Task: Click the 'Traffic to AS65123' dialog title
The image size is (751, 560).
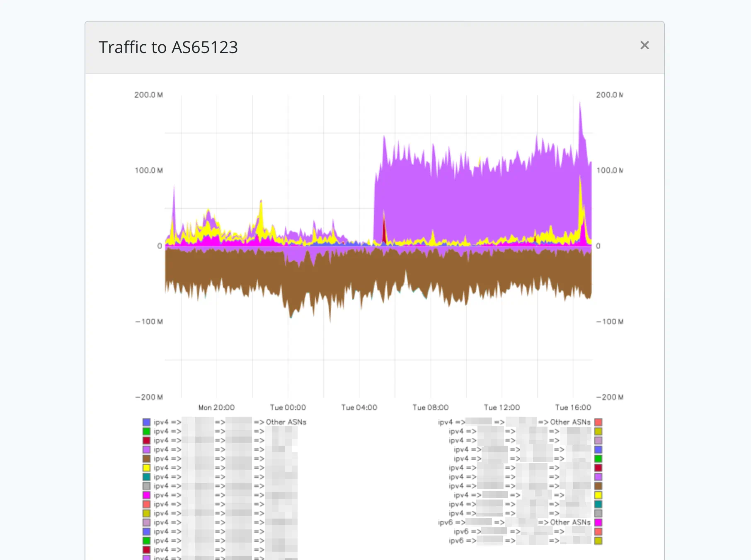Action: pos(168,47)
